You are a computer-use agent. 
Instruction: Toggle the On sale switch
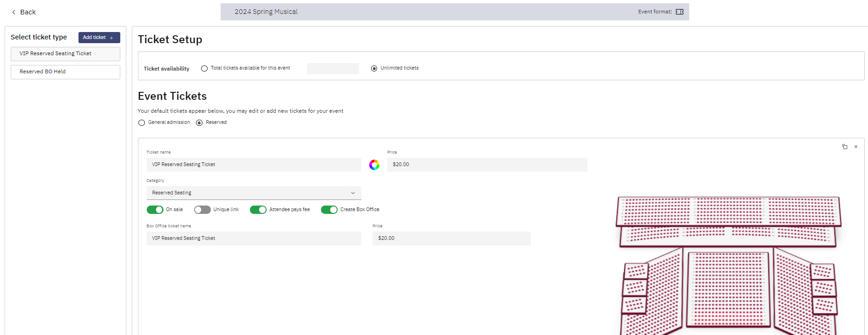[155, 210]
